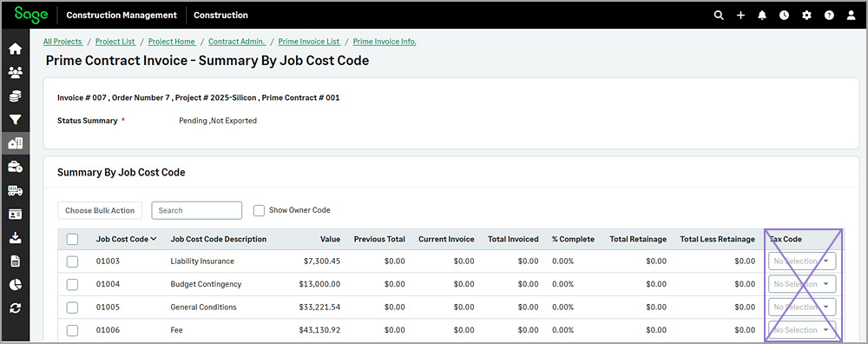This screenshot has width=868, height=344.
Task: Click job cost code 01006
Action: [x=108, y=330]
